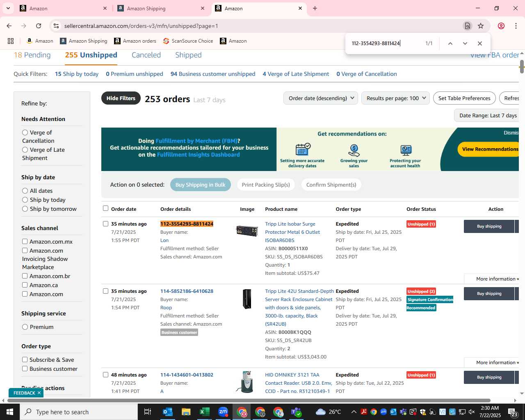Click the Buy Shipping in Bulk button
Screen dimensions: 525x420
tap(201, 185)
